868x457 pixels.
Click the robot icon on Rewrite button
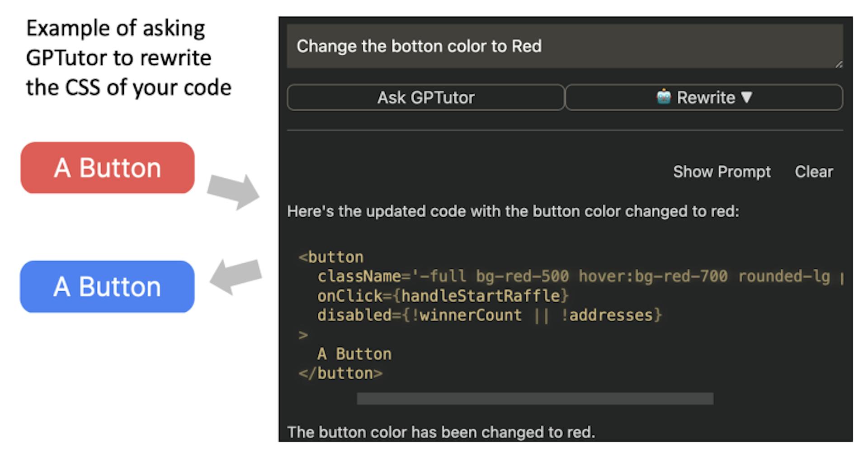click(663, 97)
